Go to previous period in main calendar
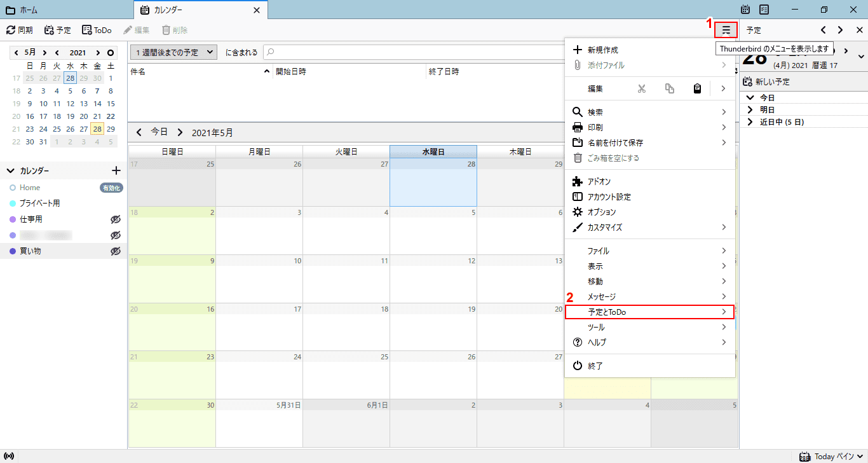This screenshot has height=463, width=868. point(139,132)
